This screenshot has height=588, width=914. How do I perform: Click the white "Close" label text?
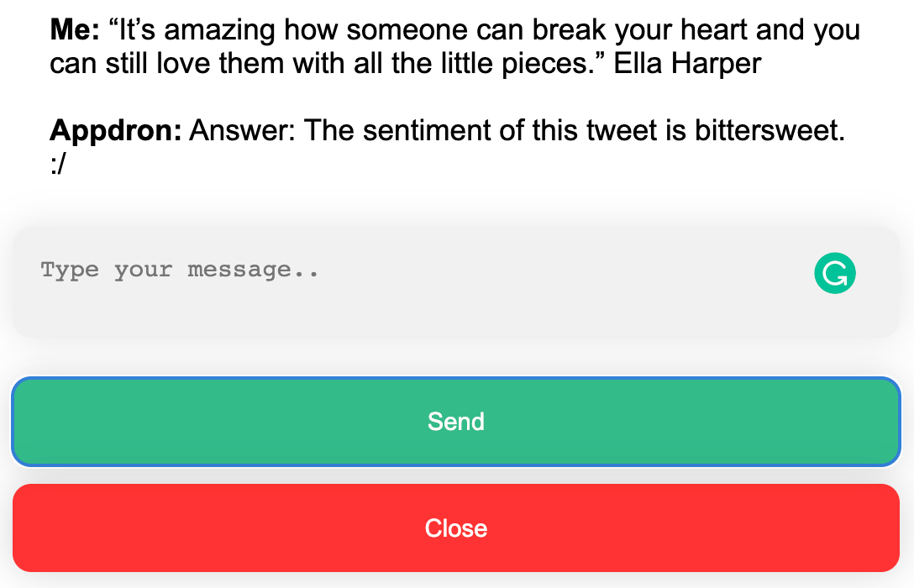456,528
